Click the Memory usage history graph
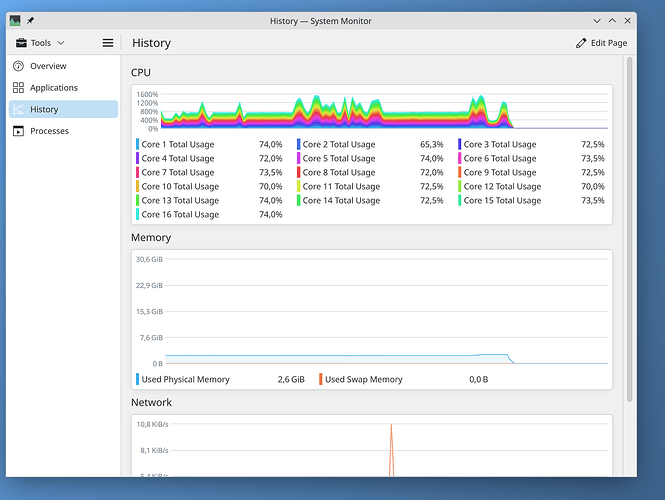The image size is (665, 500). (x=386, y=311)
